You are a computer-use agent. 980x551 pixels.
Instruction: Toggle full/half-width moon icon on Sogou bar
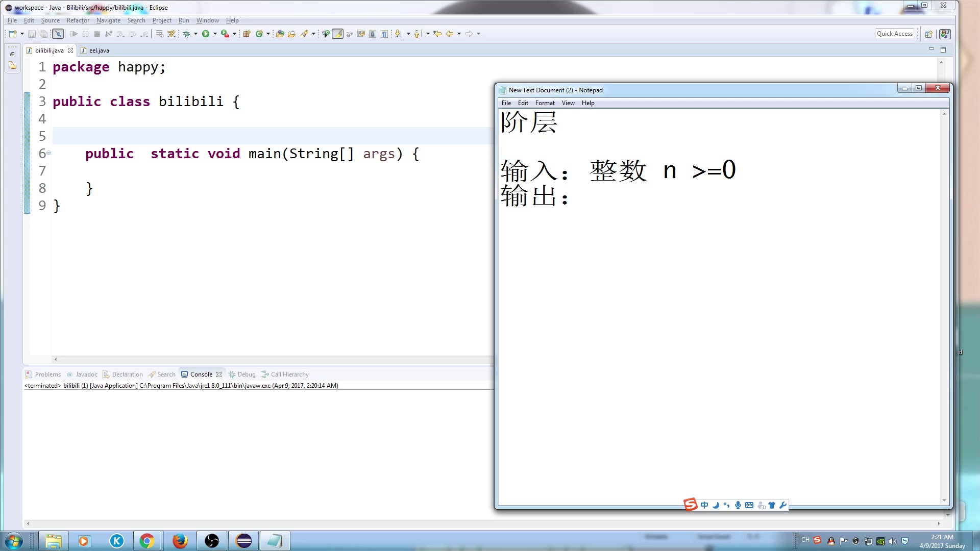pos(716,506)
